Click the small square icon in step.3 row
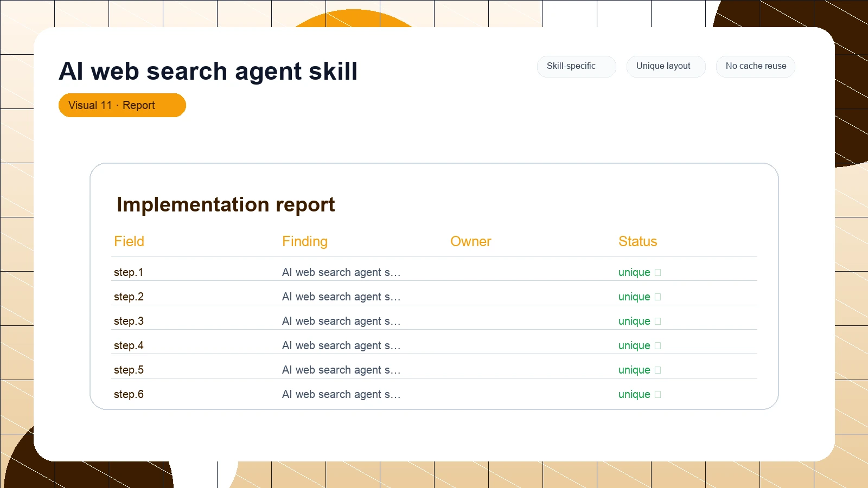The width and height of the screenshot is (868, 488). 658,322
